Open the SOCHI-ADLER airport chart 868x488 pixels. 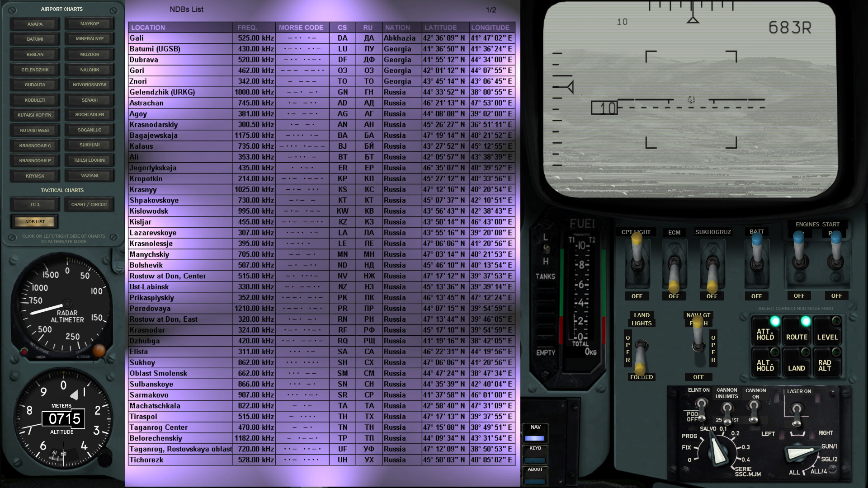90,115
